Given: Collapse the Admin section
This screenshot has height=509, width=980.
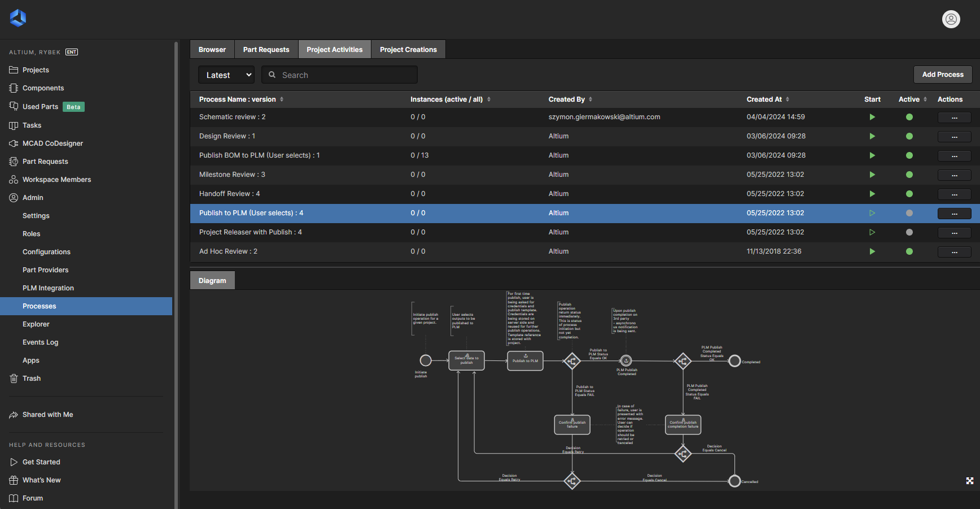Looking at the screenshot, I should (33, 198).
